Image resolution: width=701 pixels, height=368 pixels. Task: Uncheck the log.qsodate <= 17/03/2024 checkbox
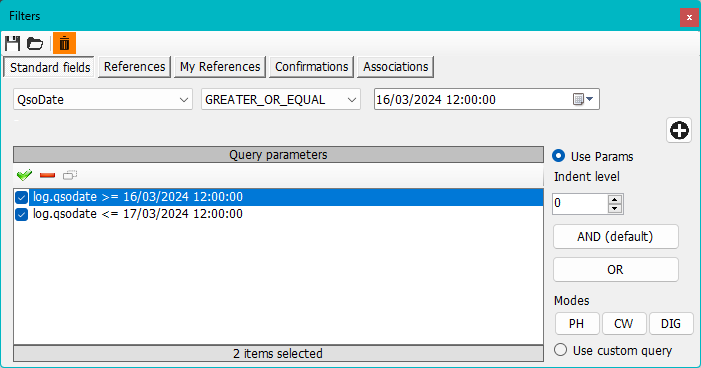21,214
